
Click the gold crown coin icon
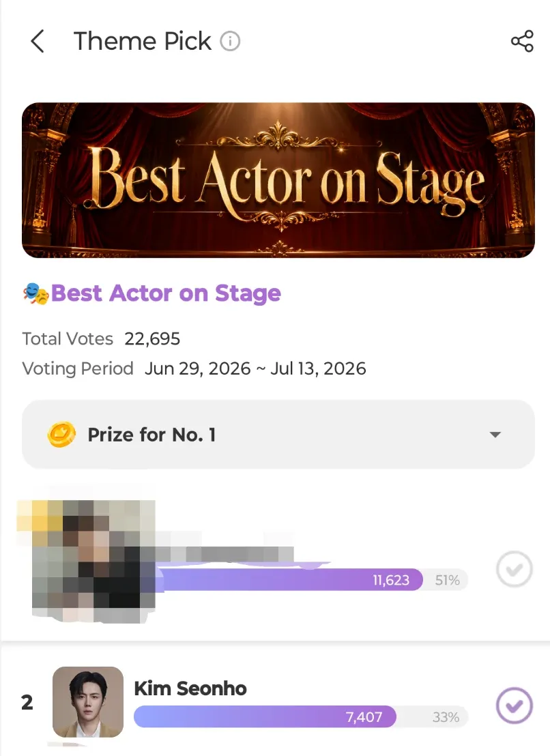tap(61, 435)
